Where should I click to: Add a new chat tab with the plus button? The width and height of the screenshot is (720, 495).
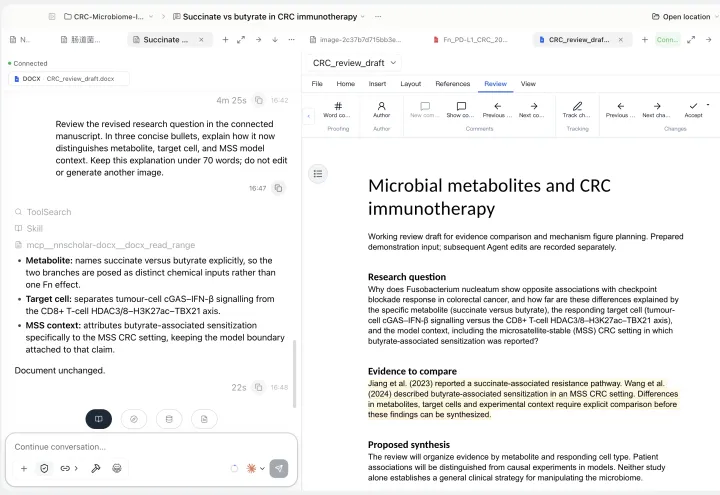coord(225,39)
